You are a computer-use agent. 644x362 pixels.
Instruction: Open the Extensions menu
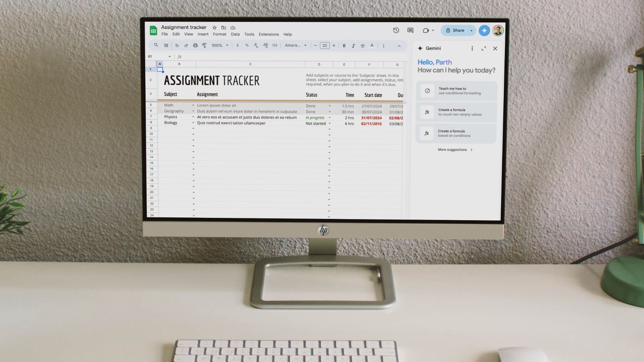pos(268,34)
